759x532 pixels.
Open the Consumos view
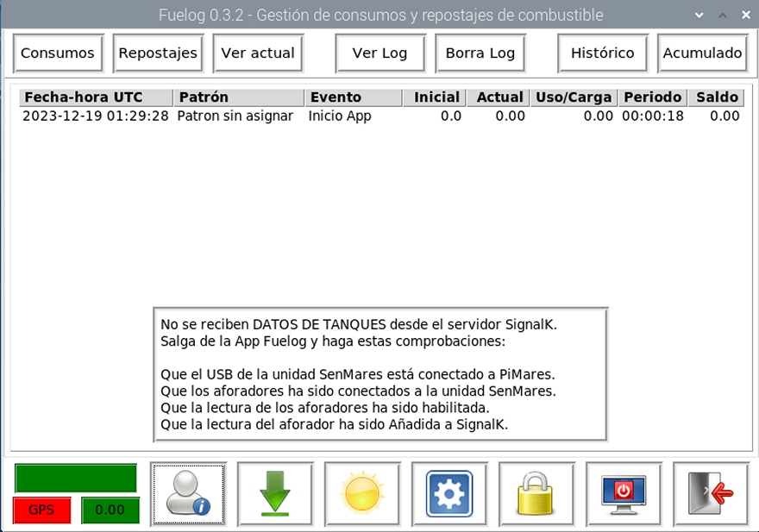pos(58,53)
